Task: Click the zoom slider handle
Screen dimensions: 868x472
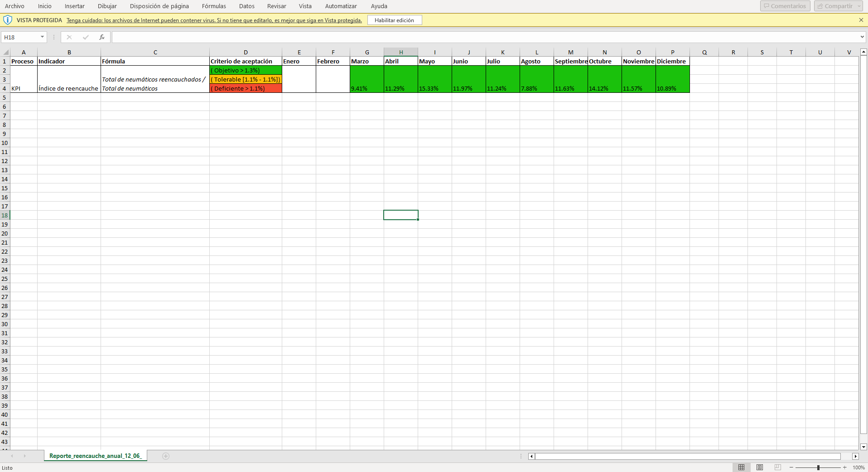Action: 818,467
